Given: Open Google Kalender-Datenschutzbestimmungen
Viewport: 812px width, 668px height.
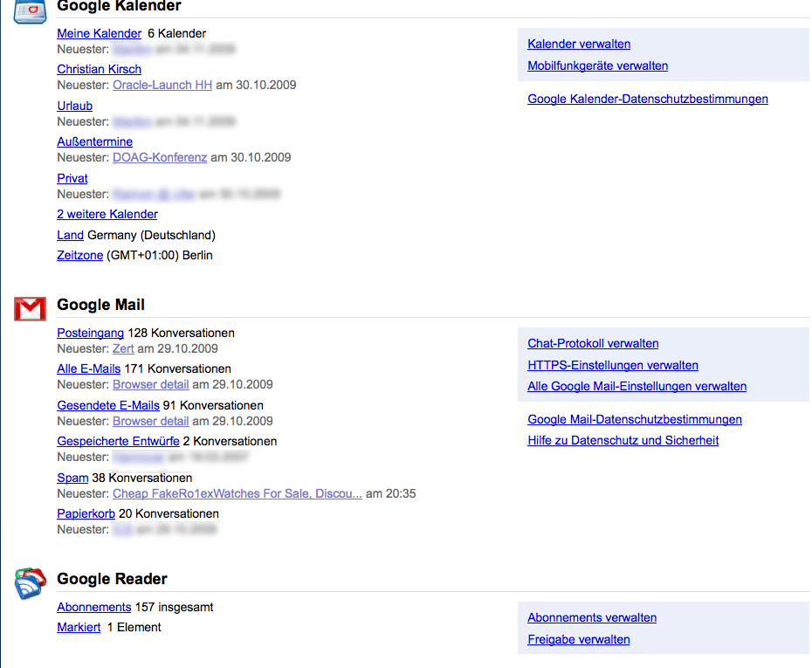Looking at the screenshot, I should [x=647, y=99].
